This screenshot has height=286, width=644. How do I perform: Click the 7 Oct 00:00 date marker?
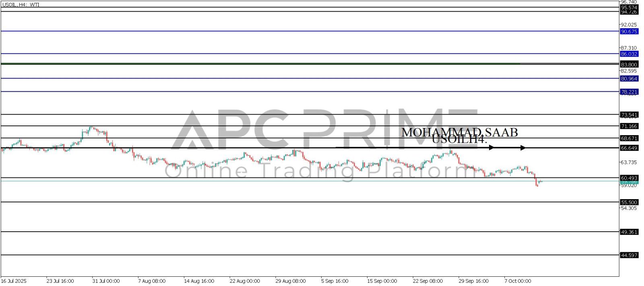518,281
